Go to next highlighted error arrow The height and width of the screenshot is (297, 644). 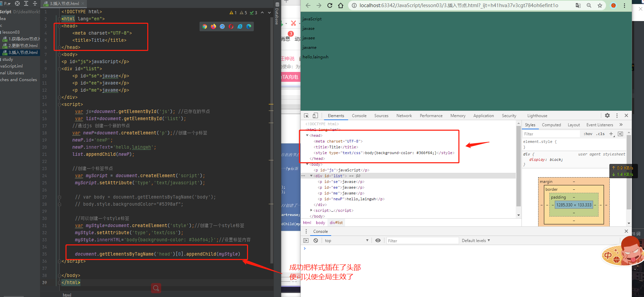pos(269,13)
